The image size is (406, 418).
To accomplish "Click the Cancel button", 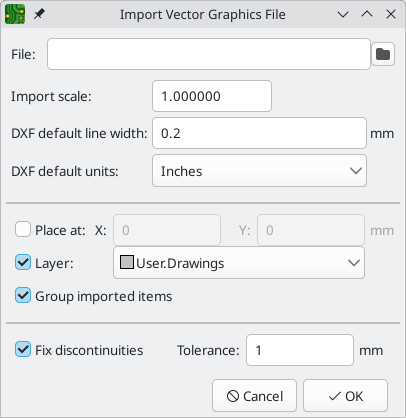I will point(254,396).
